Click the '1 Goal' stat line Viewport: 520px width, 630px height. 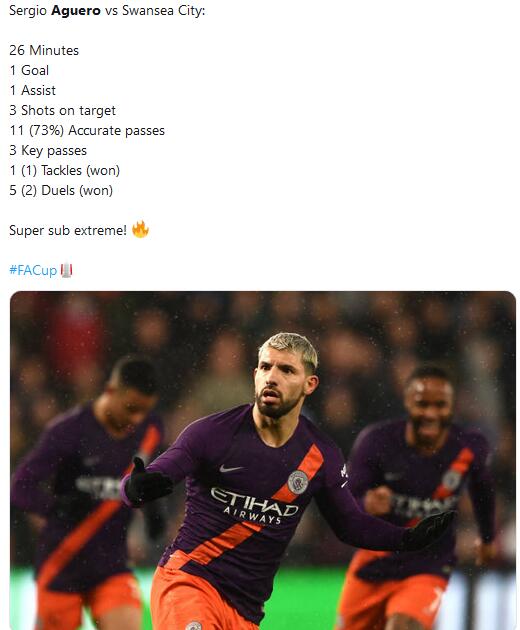point(29,70)
